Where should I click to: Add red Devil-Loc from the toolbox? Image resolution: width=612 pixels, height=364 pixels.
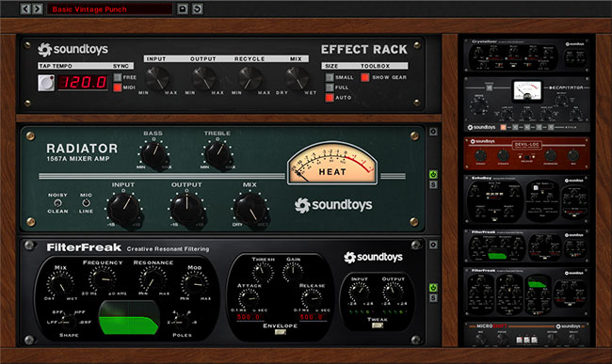pyautogui.click(x=526, y=153)
